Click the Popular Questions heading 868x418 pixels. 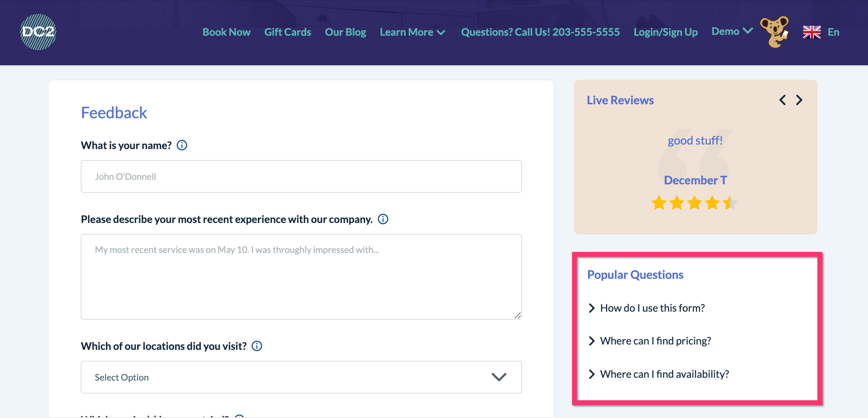[635, 275]
